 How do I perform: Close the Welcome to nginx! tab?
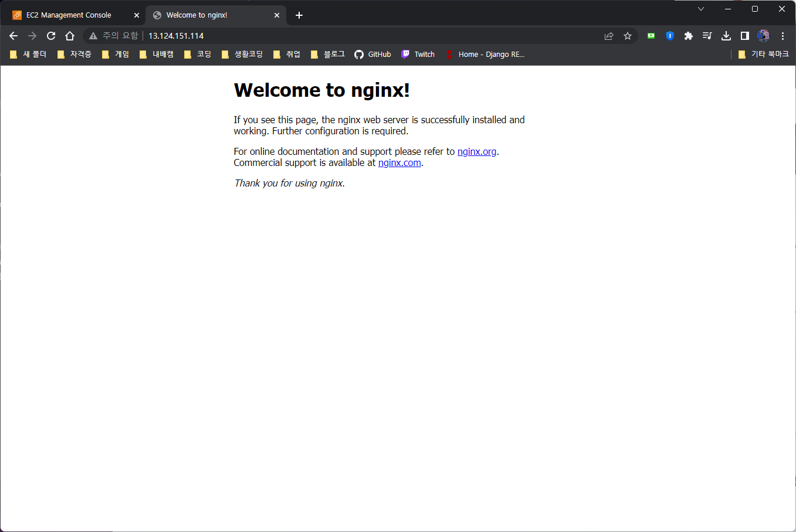277,15
